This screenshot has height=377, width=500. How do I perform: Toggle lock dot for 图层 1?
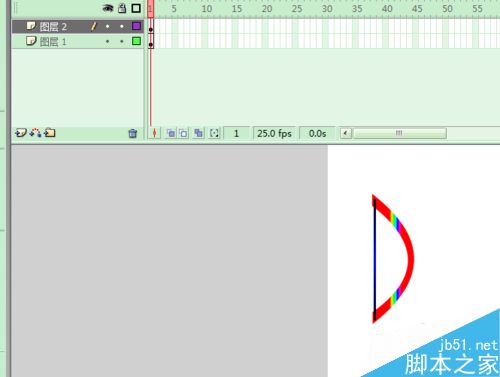[122, 41]
